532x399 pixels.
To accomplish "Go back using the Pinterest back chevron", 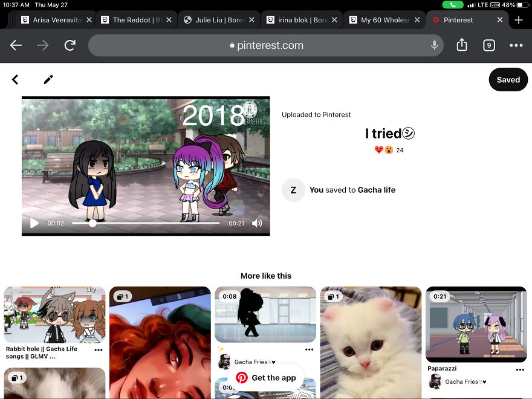I will coord(15,80).
